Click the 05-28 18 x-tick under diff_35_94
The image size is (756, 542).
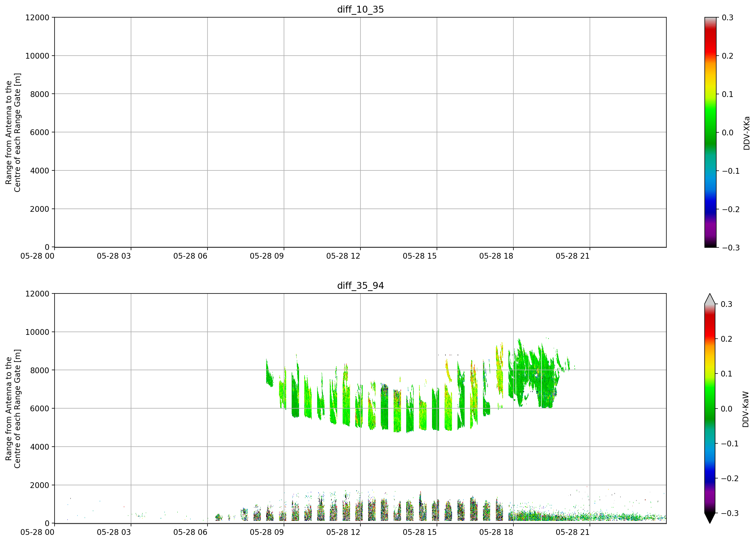point(496,532)
